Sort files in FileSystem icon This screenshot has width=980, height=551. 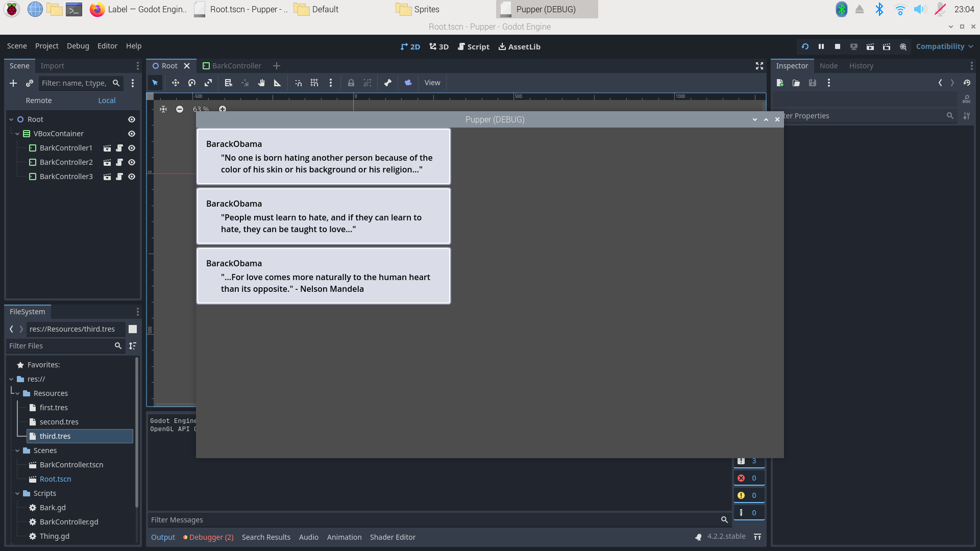pos(133,346)
